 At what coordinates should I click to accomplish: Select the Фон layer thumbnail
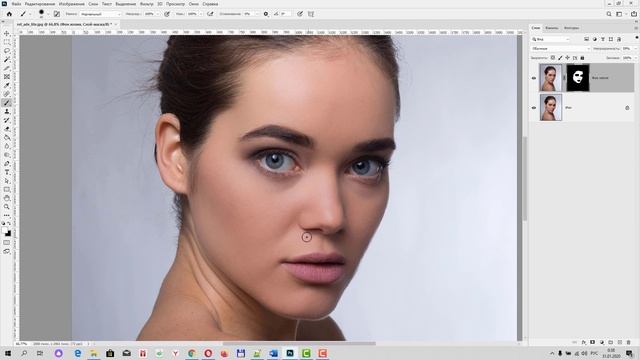point(550,107)
